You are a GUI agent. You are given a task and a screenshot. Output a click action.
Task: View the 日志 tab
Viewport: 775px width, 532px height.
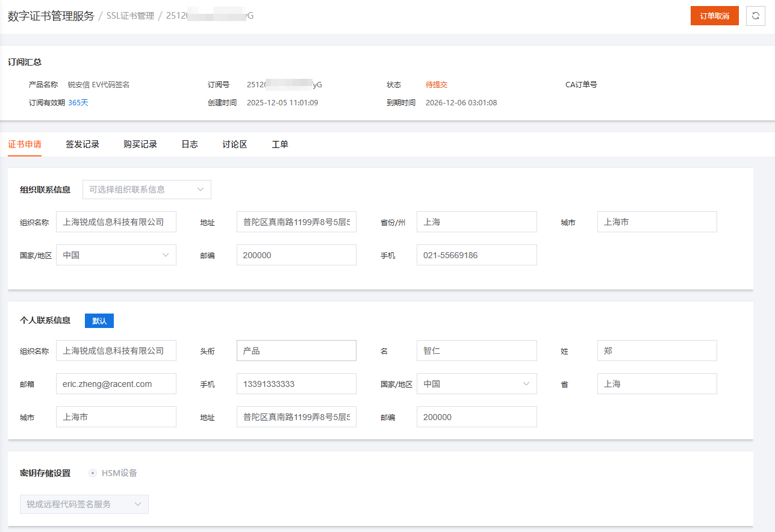tap(189, 144)
